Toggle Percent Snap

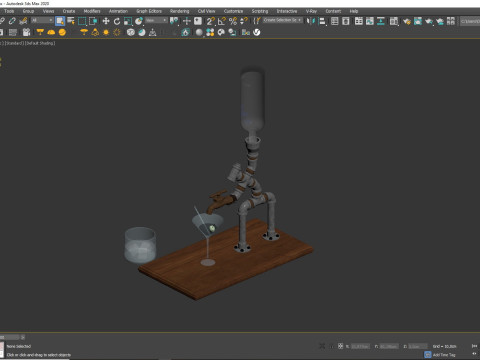[x=233, y=21]
